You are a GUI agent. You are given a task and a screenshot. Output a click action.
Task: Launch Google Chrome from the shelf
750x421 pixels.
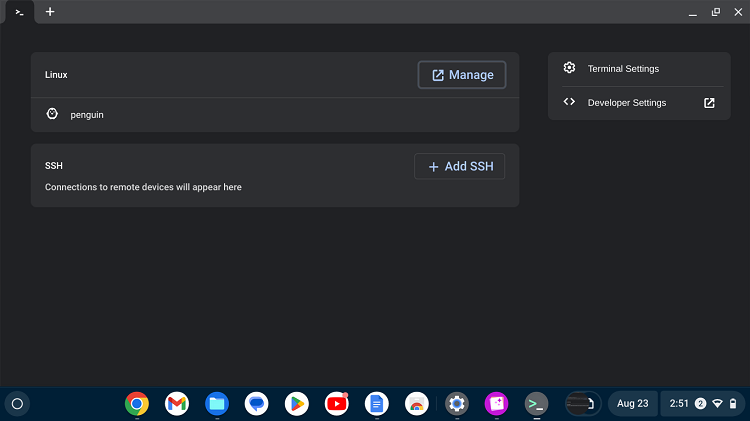coord(137,404)
